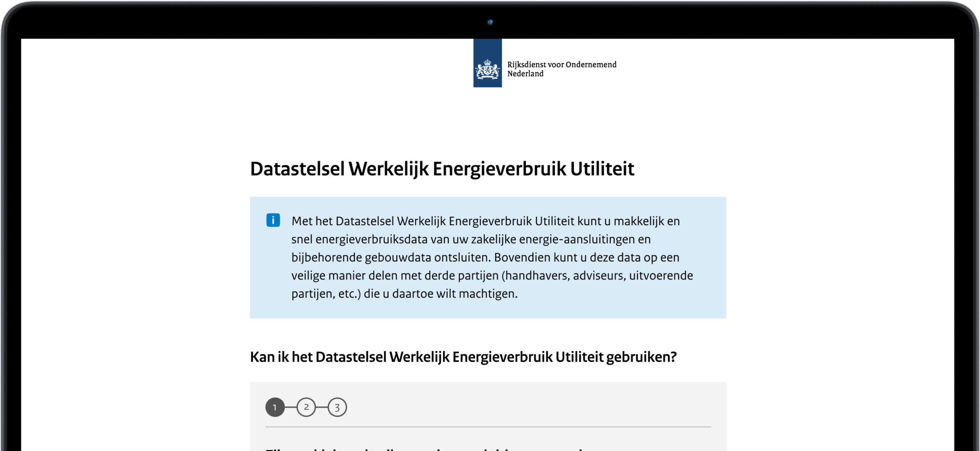This screenshot has height=451, width=980.
Task: Click the horizontal divider below the stepper
Action: tap(488, 427)
